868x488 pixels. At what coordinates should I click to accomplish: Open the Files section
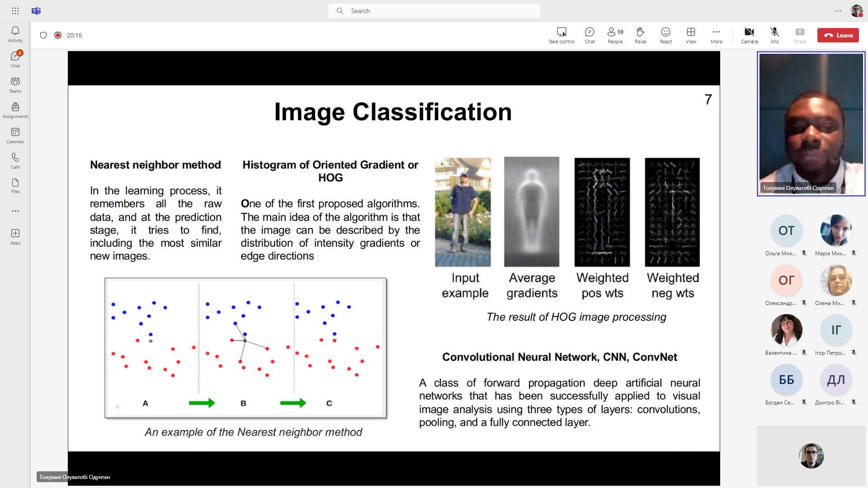click(x=15, y=185)
